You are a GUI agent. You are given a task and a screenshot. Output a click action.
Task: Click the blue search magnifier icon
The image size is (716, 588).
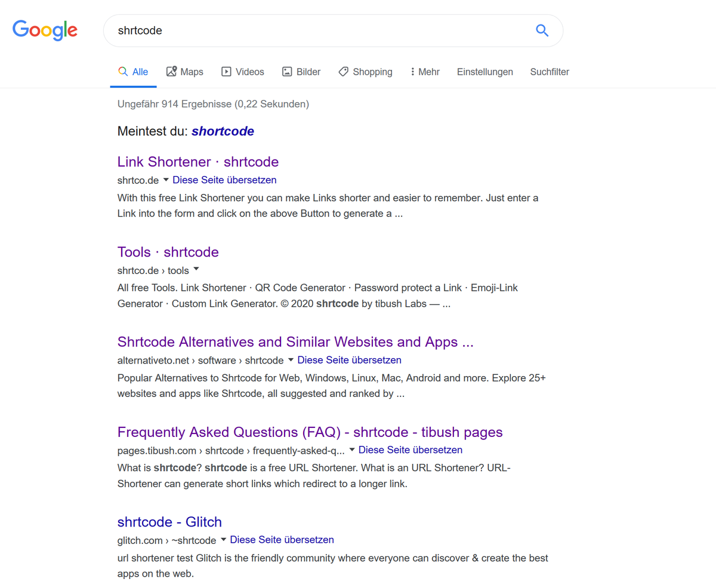pyautogui.click(x=542, y=30)
